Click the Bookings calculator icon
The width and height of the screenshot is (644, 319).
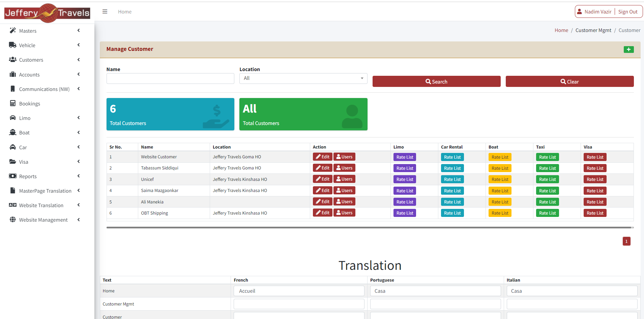(x=12, y=103)
